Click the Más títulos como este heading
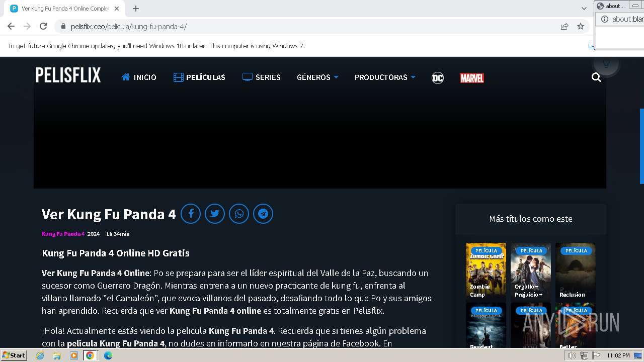This screenshot has height=362, width=644. (x=531, y=219)
